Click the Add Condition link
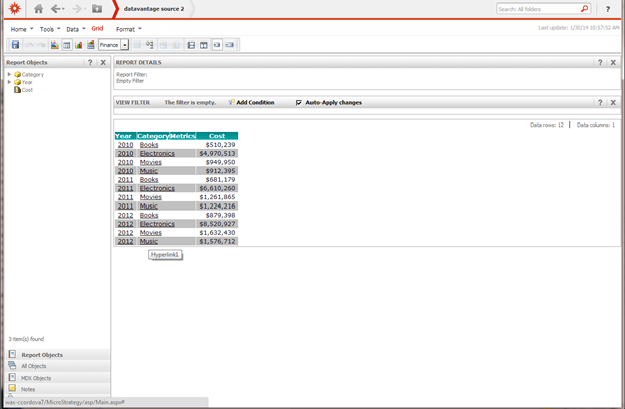Viewport: 625px width, 409px height. (255, 102)
